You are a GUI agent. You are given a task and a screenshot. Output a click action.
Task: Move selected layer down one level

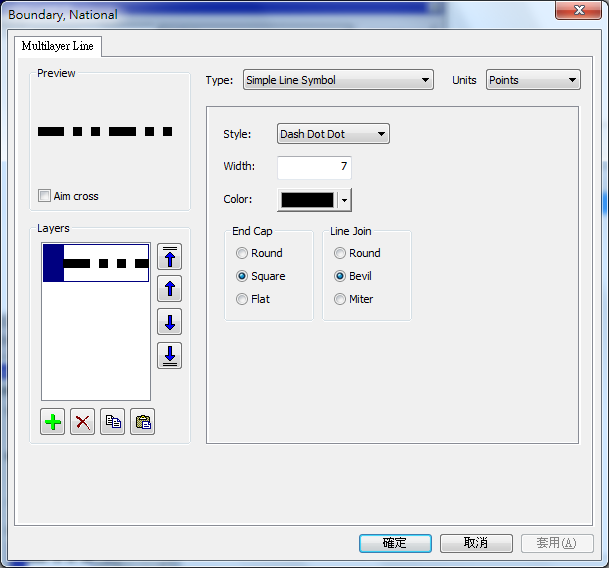pyautogui.click(x=169, y=322)
